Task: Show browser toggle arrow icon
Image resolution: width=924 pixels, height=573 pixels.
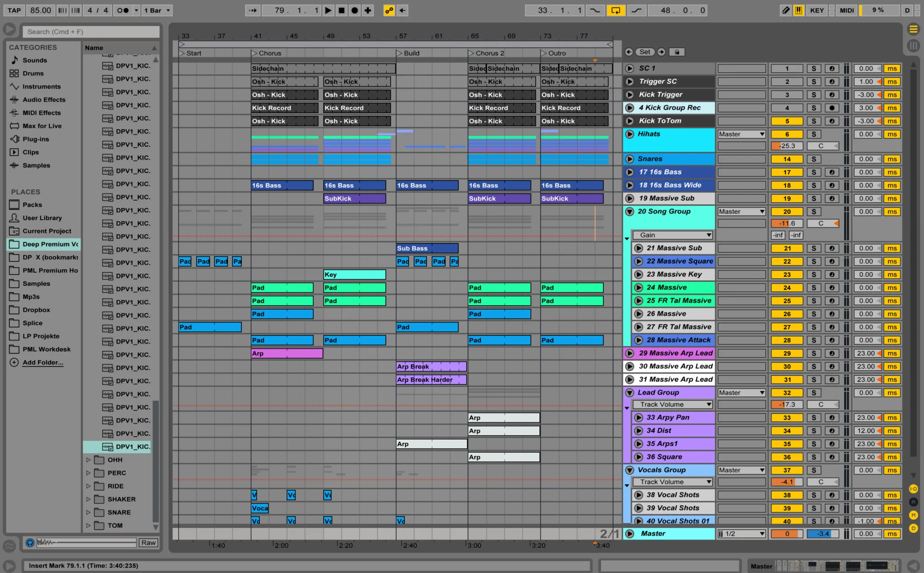Action: click(x=9, y=29)
